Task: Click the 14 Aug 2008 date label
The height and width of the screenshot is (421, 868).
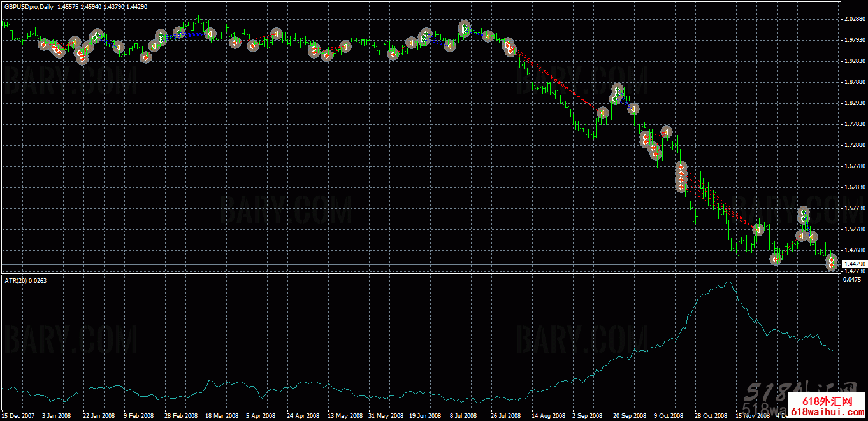Action: coord(547,415)
